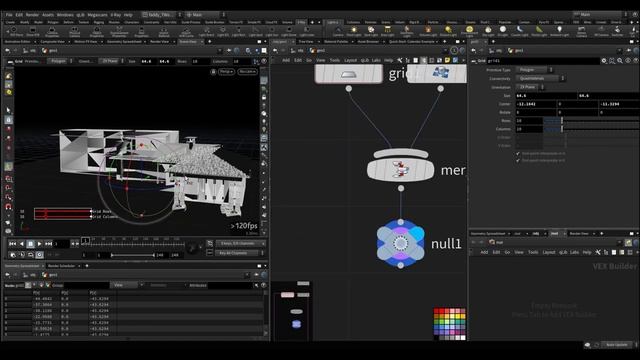This screenshot has height=360, width=640.
Task: Click the Size X field in parameters
Action: click(546, 96)
